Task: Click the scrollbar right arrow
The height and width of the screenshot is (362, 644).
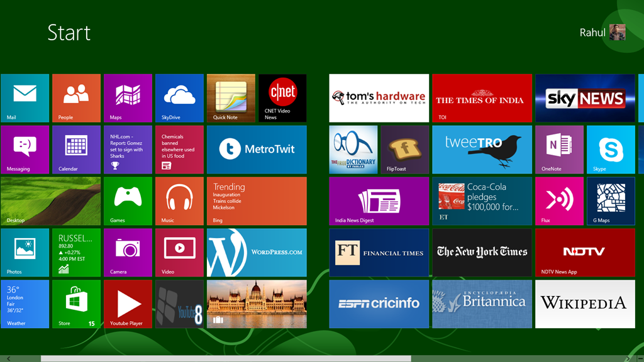Action: click(x=628, y=359)
